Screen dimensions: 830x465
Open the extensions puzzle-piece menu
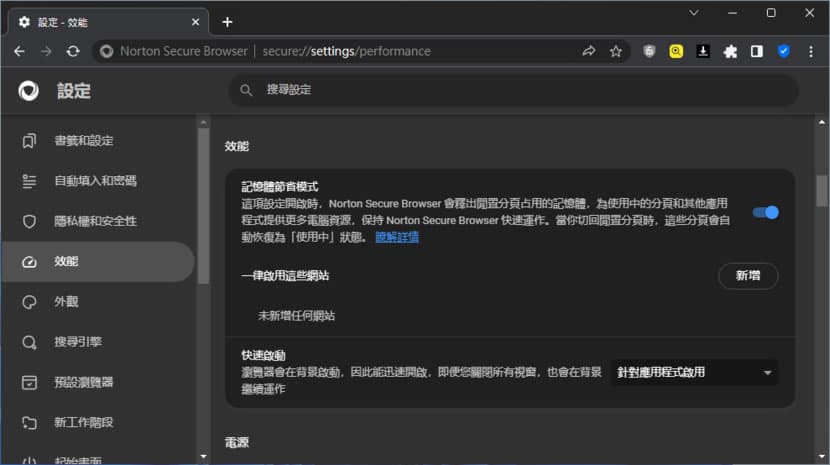coord(730,51)
